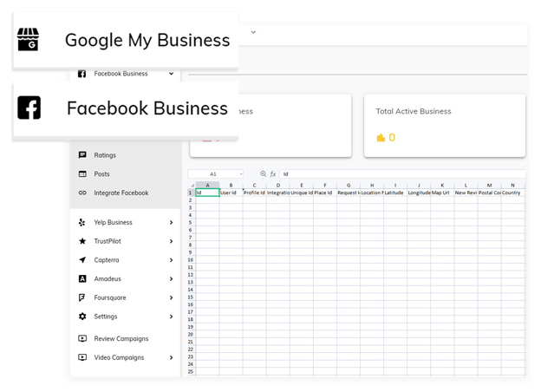
Task: Open Review Campaigns in the sidebar
Action: [x=121, y=339]
